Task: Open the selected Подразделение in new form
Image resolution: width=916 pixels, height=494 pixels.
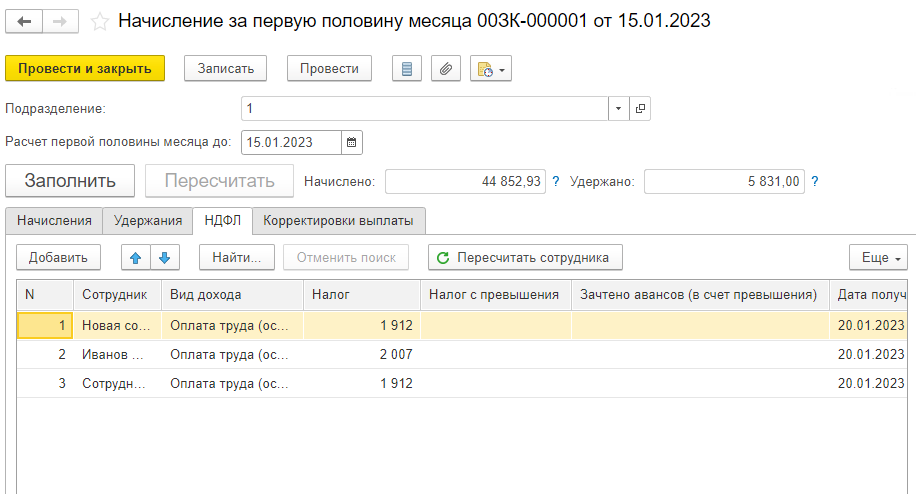Action: [640, 108]
